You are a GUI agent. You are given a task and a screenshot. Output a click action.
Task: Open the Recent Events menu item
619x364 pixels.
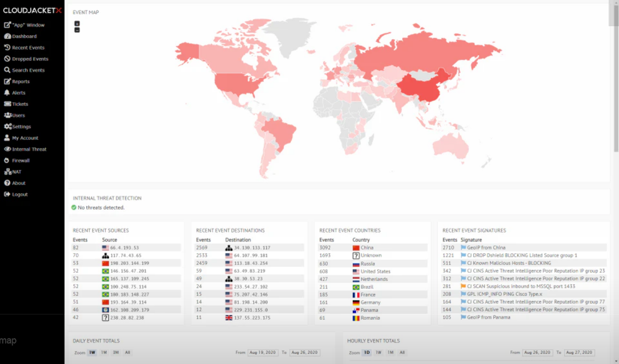28,48
